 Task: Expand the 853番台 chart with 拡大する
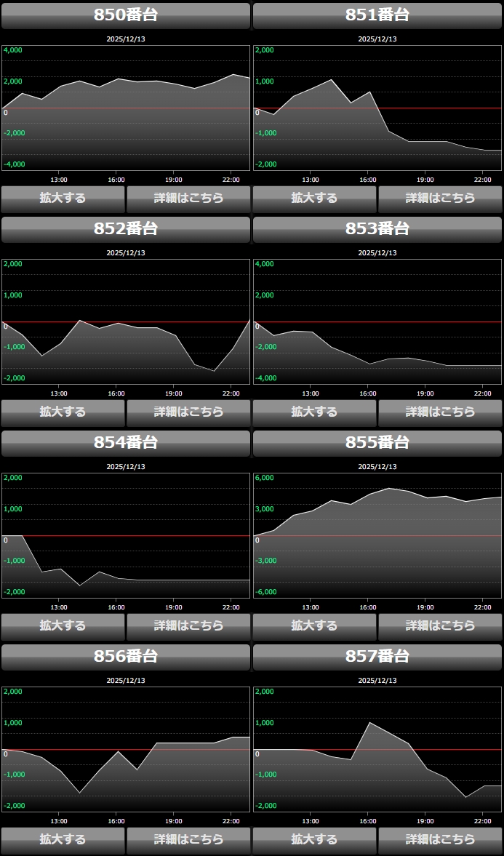pos(314,412)
